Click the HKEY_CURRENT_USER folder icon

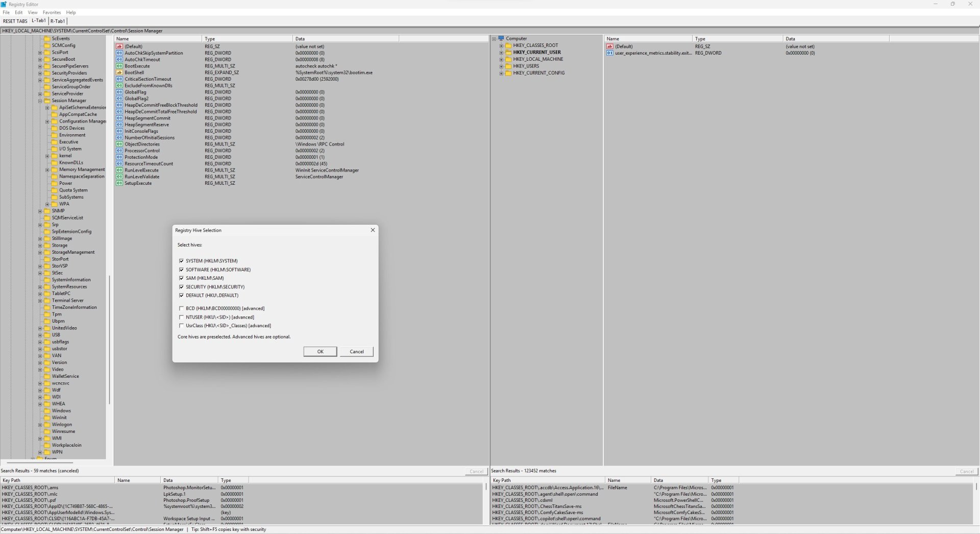pos(509,52)
